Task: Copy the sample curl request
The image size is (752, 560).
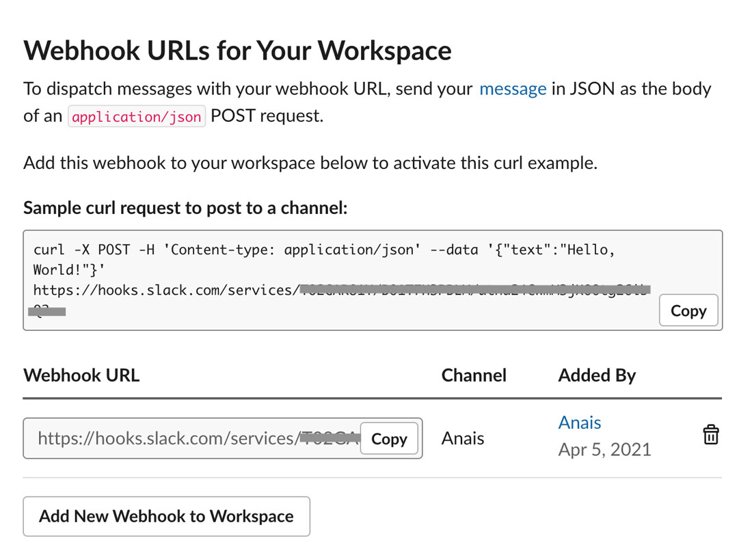Action: pos(688,310)
